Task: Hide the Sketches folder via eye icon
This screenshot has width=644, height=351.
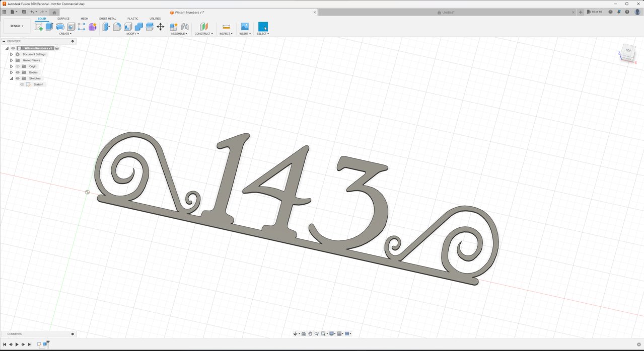Action: [x=17, y=78]
